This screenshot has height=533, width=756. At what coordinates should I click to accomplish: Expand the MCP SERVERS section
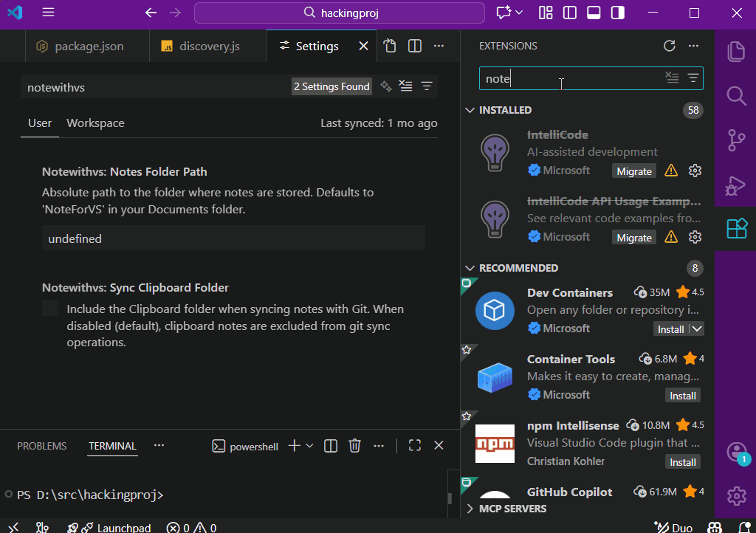(470, 509)
